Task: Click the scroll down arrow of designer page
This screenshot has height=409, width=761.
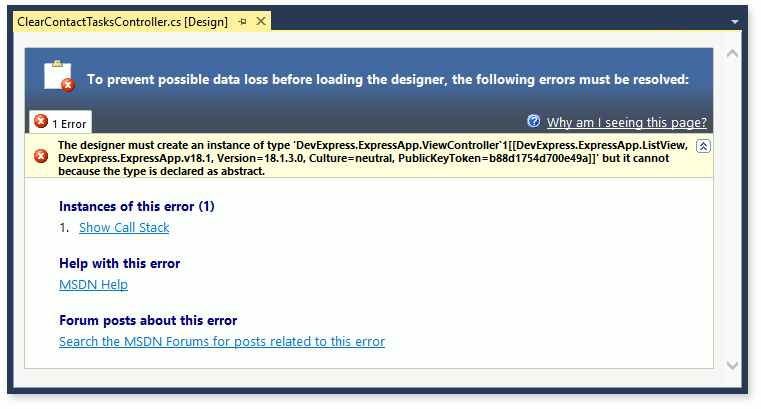Action: (x=732, y=365)
